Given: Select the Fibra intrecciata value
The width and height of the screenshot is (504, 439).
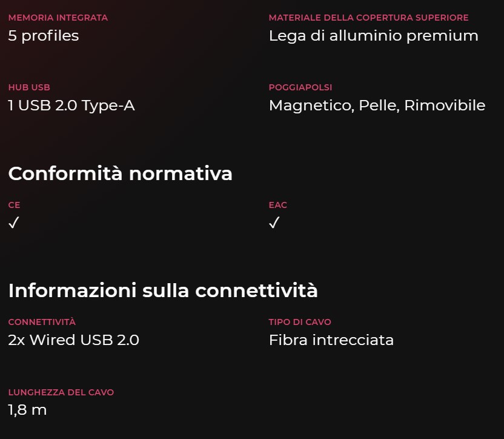Looking at the screenshot, I should point(331,340).
